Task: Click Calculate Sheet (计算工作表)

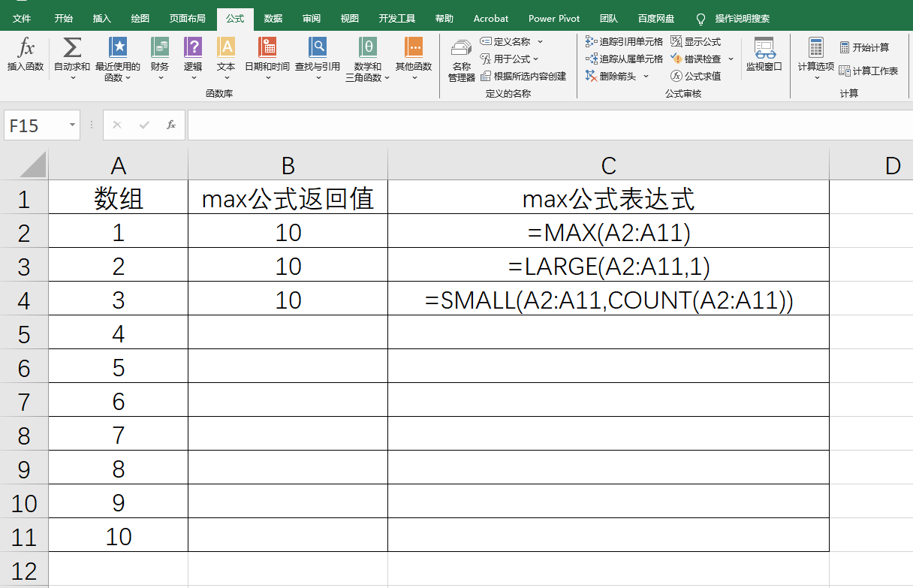Action: click(x=869, y=71)
